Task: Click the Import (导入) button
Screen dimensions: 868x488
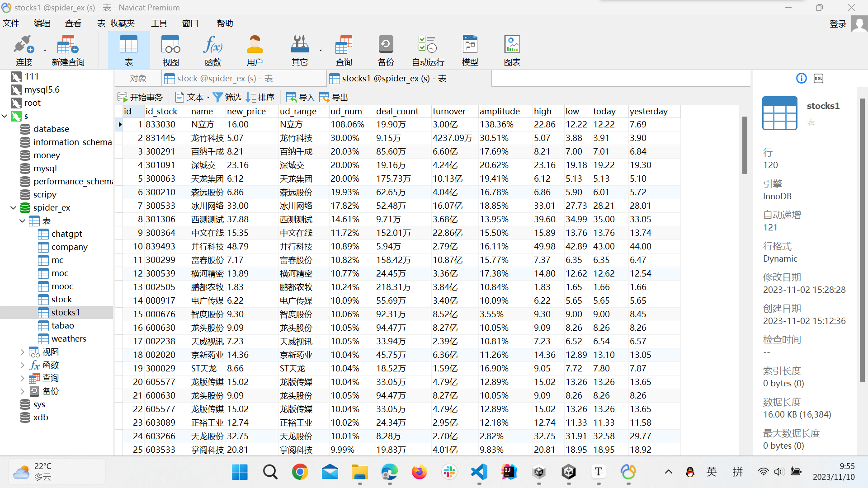Action: [x=300, y=97]
